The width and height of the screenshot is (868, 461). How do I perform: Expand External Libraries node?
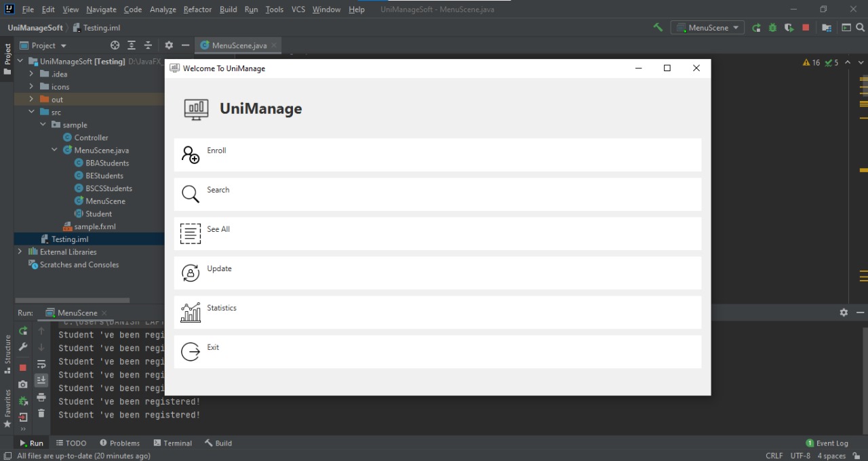(20, 252)
